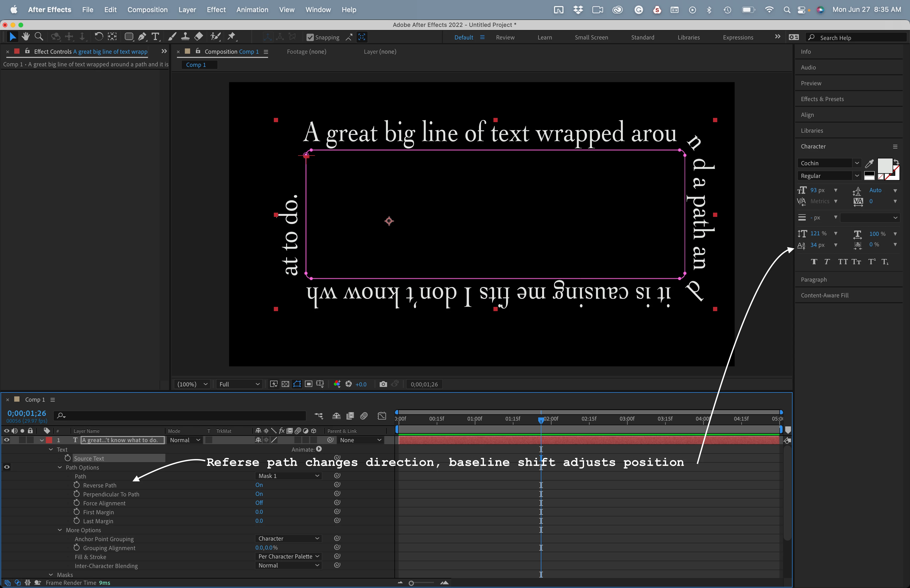The image size is (910, 588).
Task: Select the Horizontal Type tool
Action: click(x=155, y=37)
